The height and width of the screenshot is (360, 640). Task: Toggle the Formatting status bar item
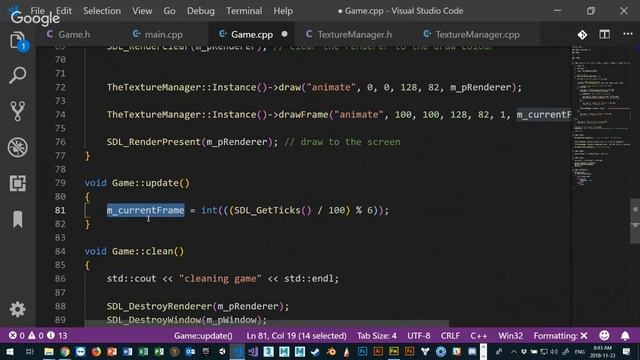[560, 336]
